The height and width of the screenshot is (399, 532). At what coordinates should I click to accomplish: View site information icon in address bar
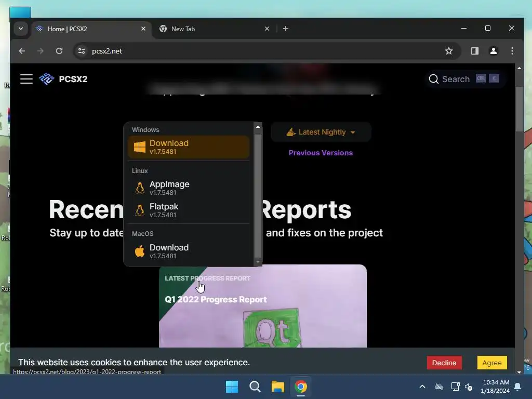click(x=82, y=51)
